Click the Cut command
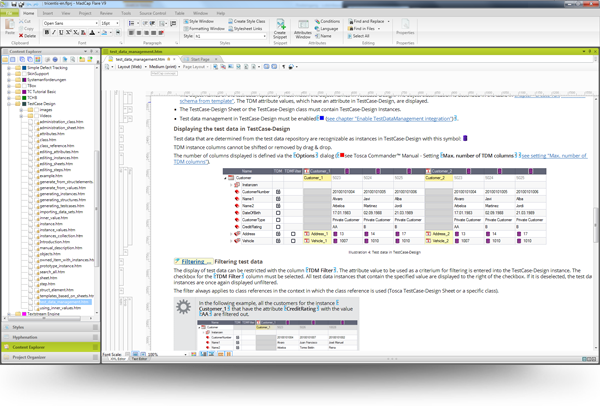This screenshot has width=600, height=408. tap(24, 21)
